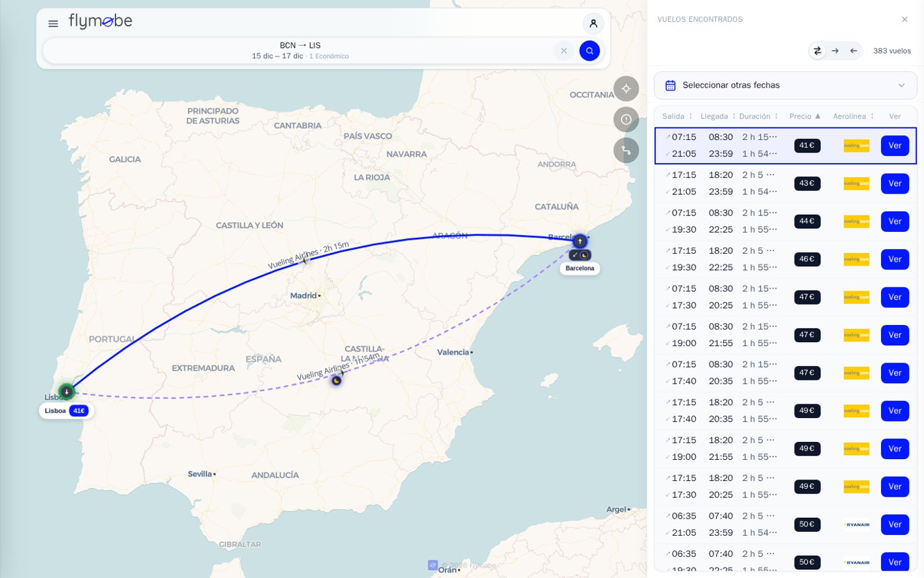Sort flights by Aerolínea column
Image resolution: width=924 pixels, height=578 pixels.
click(853, 116)
